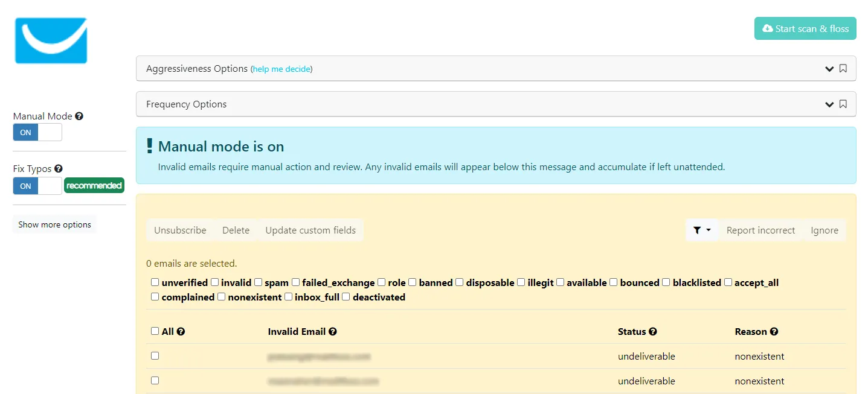Bookmark the Frequency Options panel
This screenshot has height=394, width=868.
click(843, 104)
